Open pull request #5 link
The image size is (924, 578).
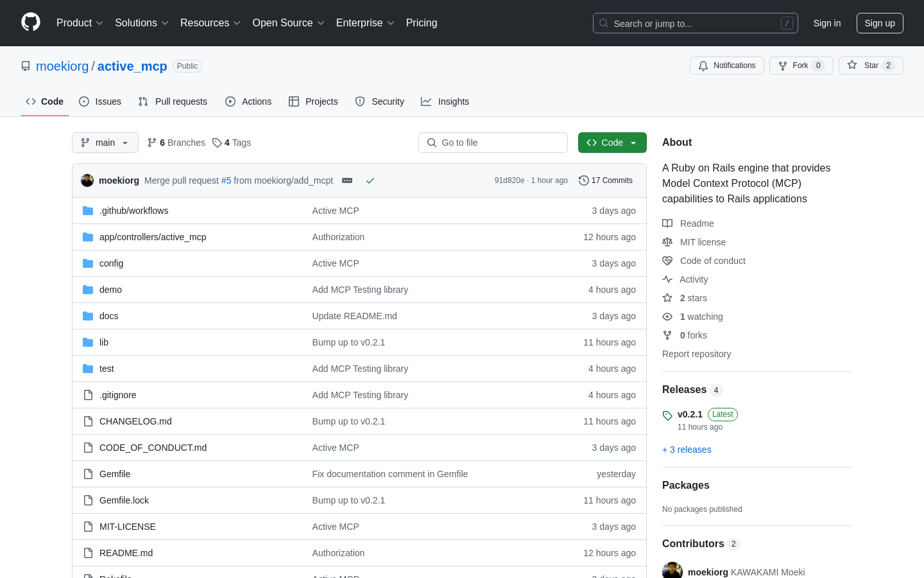[226, 180]
